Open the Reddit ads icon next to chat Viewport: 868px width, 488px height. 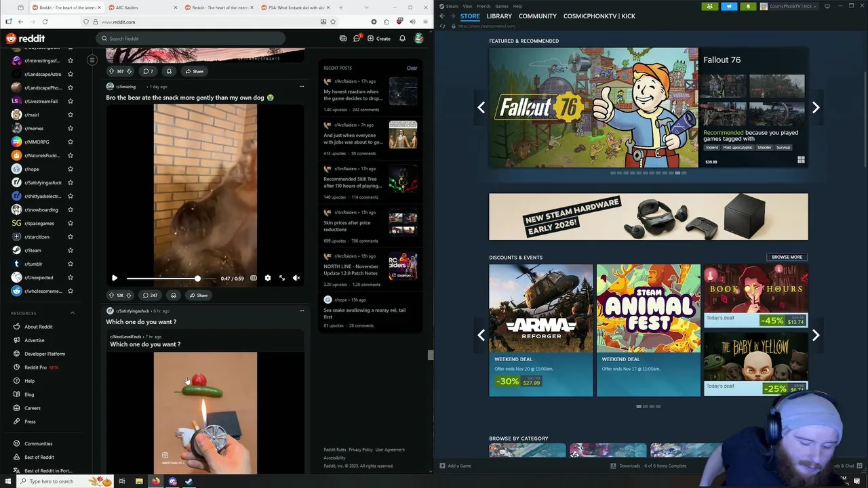(x=343, y=39)
